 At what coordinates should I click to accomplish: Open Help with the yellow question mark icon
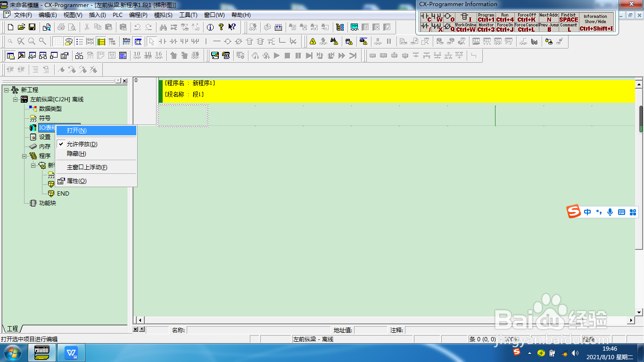point(221,27)
